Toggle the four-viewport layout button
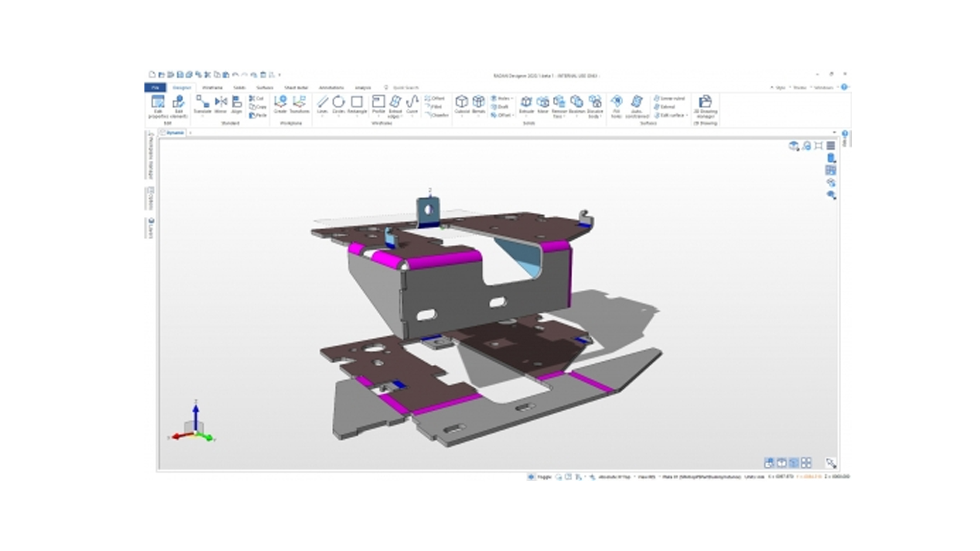 coord(806,463)
